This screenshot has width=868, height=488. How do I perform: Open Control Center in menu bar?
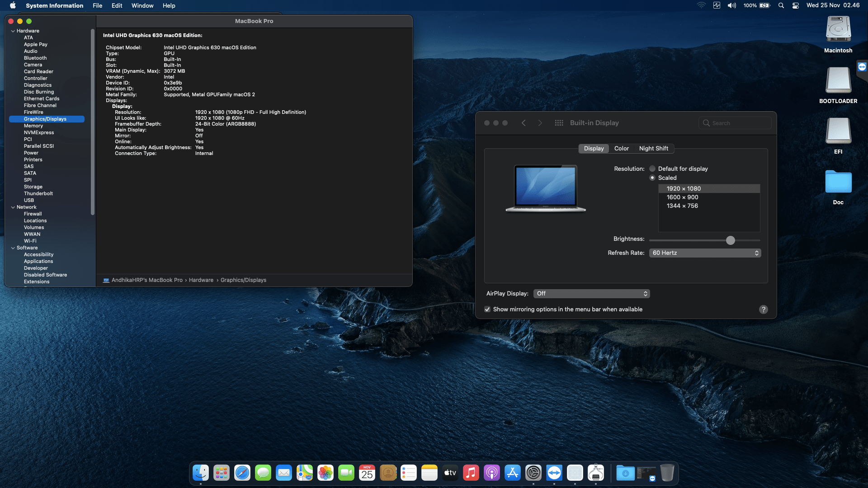(x=796, y=5)
